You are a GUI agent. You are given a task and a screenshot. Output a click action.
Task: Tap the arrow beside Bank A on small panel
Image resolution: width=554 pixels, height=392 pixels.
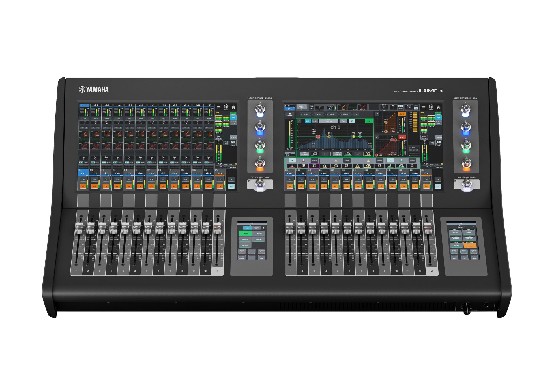(473, 227)
